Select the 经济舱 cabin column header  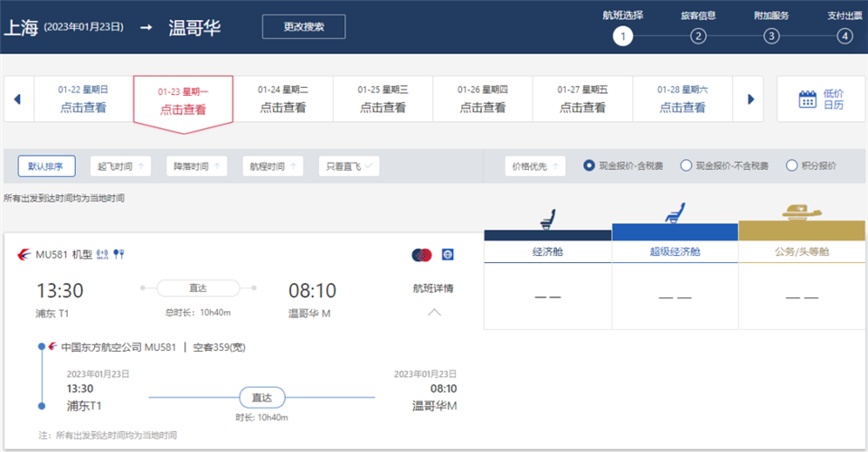click(x=548, y=251)
